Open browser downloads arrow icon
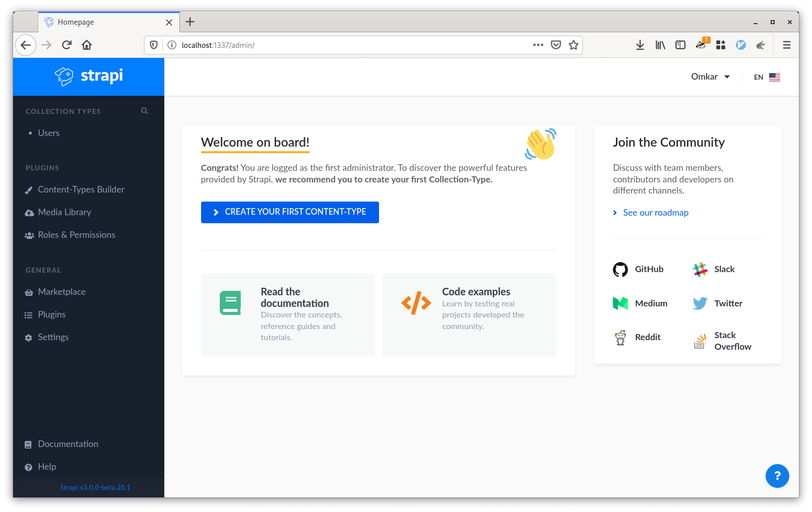The image size is (812, 512). (640, 45)
